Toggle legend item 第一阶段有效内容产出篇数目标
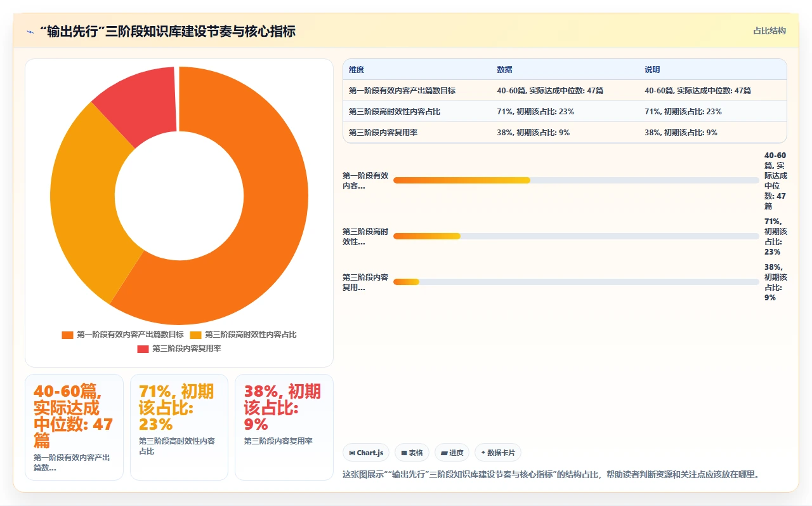Image resolution: width=812 pixels, height=506 pixels. pos(123,335)
